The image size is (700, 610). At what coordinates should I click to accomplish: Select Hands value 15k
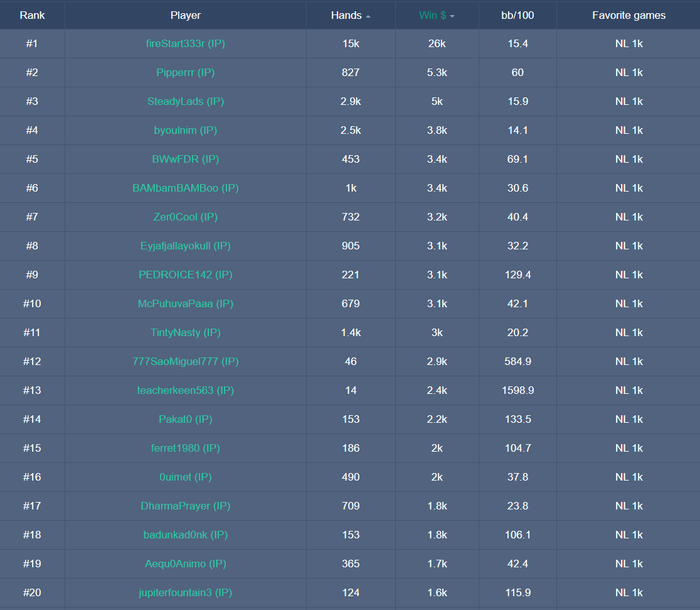pyautogui.click(x=350, y=44)
